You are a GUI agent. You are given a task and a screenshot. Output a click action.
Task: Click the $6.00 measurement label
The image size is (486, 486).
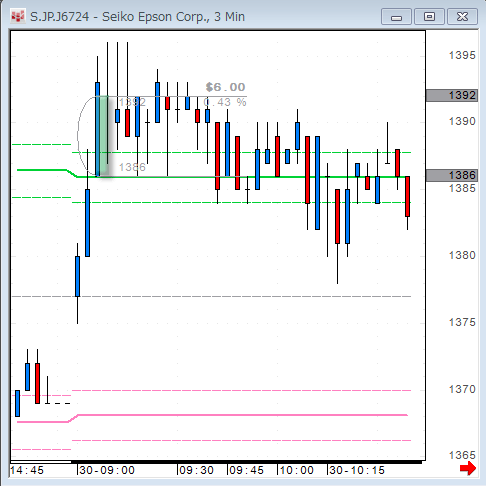pyautogui.click(x=226, y=87)
